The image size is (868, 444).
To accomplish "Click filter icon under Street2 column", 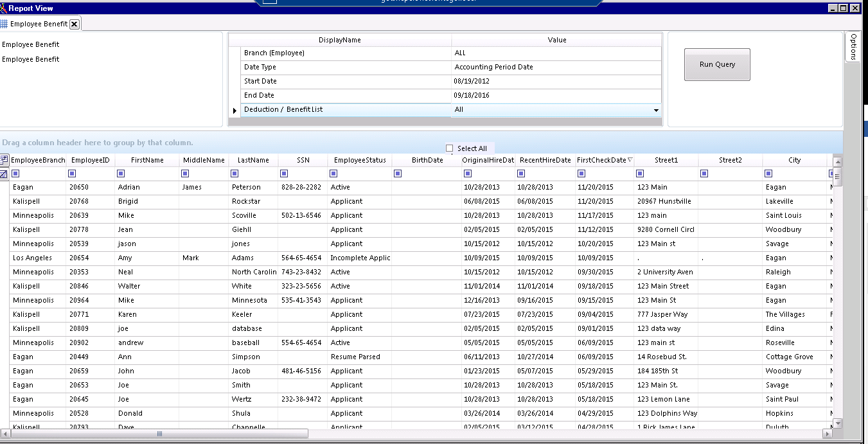I will 704,173.
